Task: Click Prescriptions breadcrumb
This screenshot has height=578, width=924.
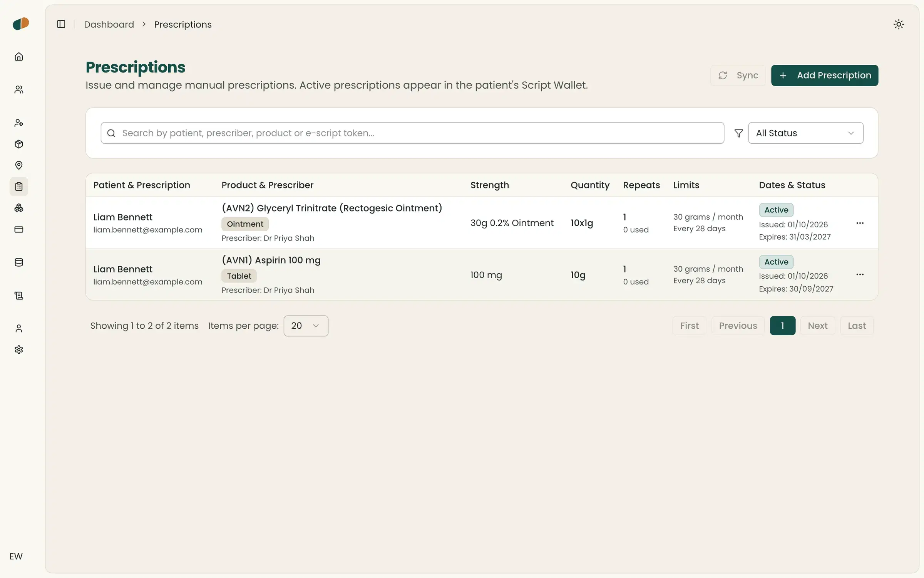Action: [x=183, y=24]
